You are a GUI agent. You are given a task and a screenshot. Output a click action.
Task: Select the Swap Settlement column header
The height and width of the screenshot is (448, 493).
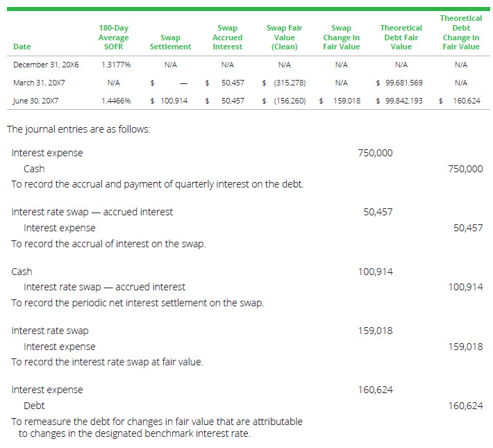(x=170, y=42)
